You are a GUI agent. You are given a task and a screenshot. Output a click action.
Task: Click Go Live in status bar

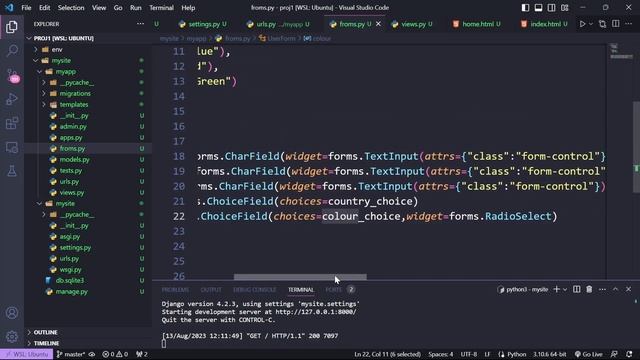click(x=589, y=354)
